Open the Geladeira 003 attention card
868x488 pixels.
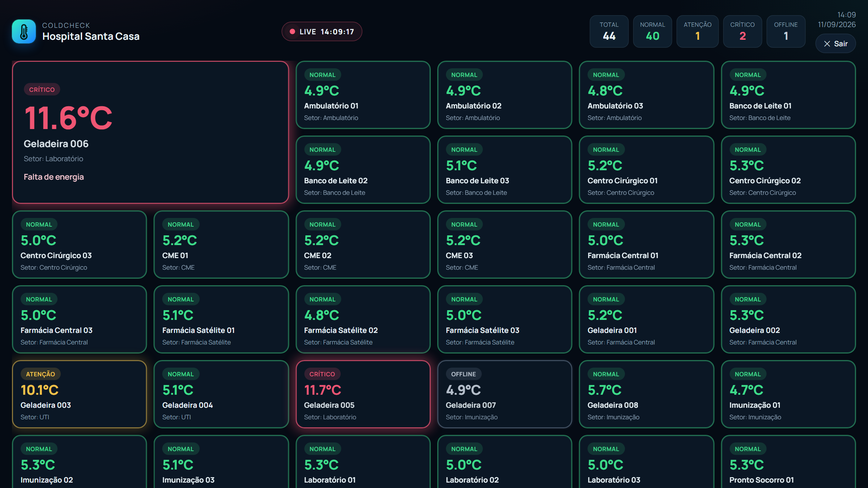(80, 394)
